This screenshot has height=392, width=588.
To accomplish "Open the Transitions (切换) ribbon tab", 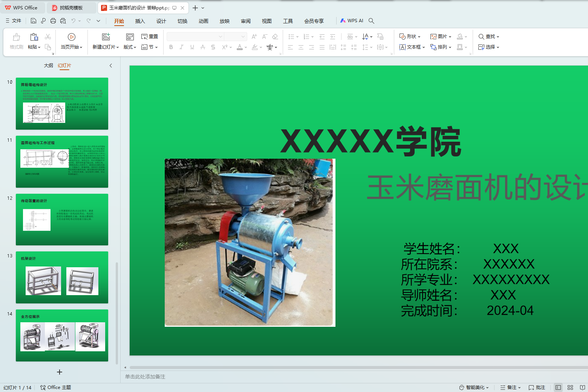I will tap(182, 21).
